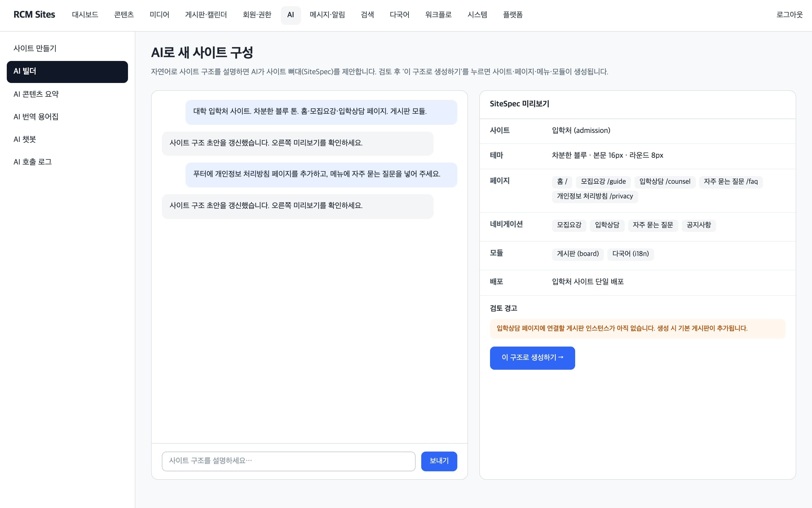Click the user message about 푸터에 개인정보 처리방침
This screenshot has height=508, width=812.
(321, 175)
